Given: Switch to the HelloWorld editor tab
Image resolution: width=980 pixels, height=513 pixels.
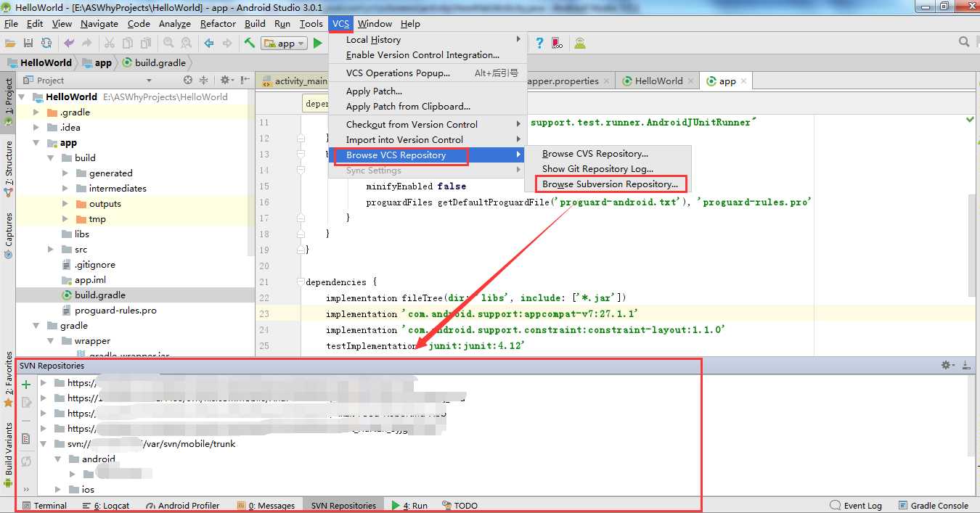Looking at the screenshot, I should [x=658, y=81].
